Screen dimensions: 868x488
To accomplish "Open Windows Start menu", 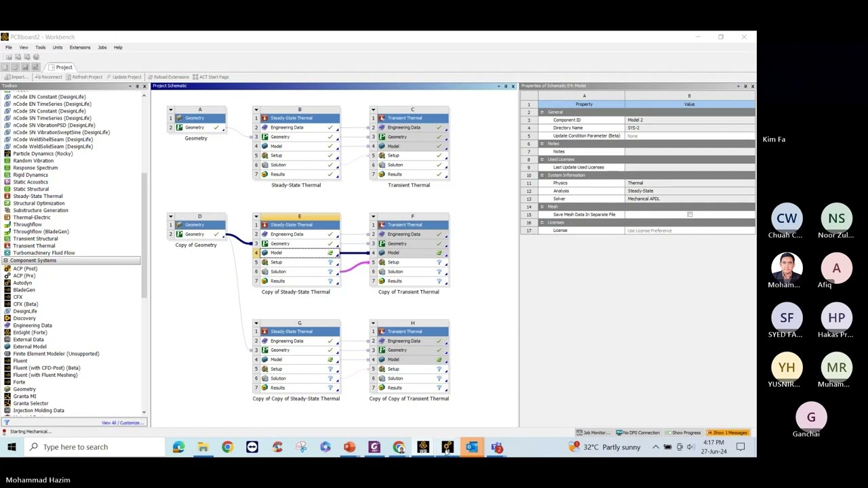I will (12, 447).
